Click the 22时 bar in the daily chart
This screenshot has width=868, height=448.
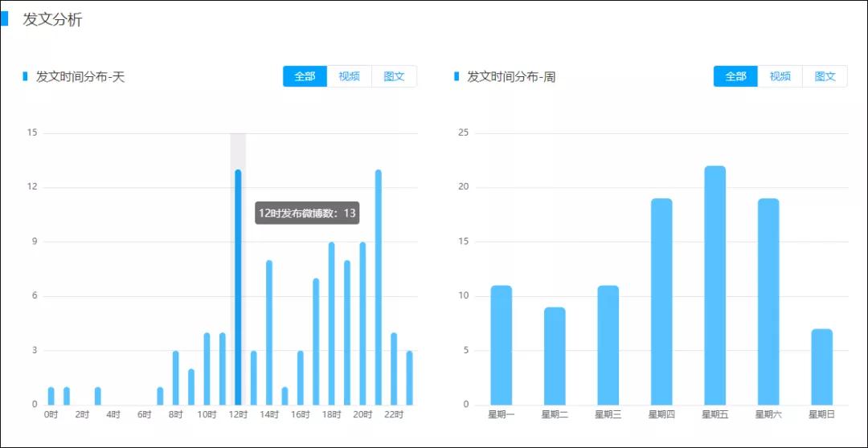click(x=394, y=369)
